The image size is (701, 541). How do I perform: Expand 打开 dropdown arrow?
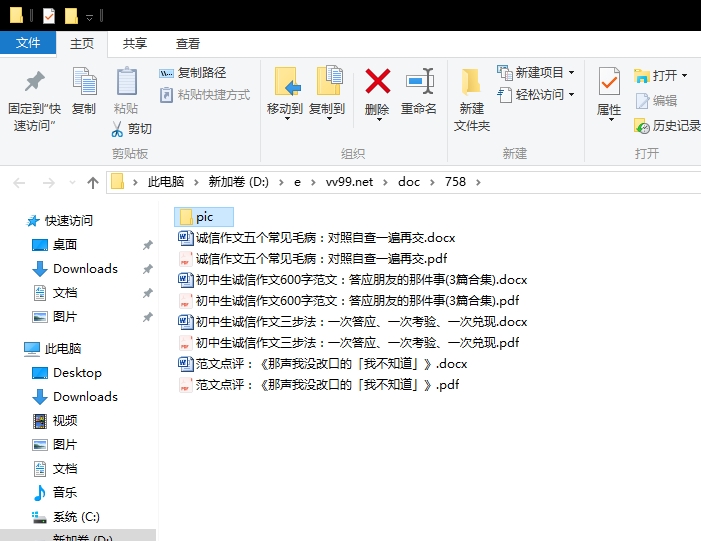pyautogui.click(x=684, y=76)
